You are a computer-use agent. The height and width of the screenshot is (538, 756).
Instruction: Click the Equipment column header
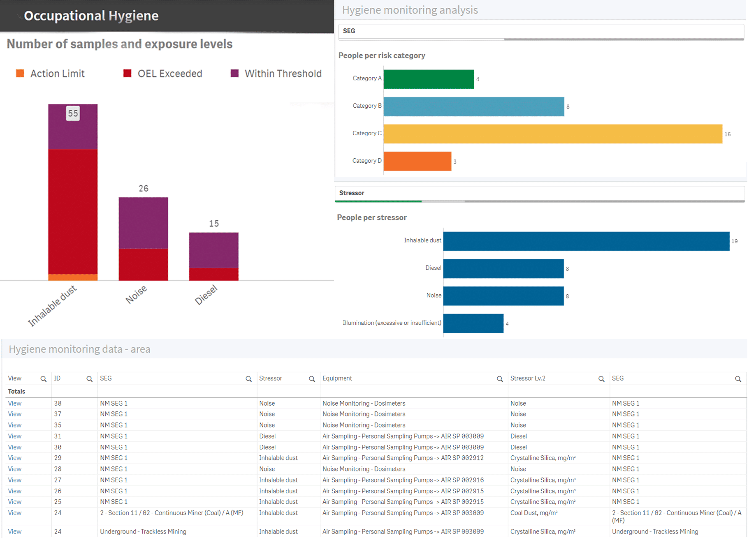[337, 379]
